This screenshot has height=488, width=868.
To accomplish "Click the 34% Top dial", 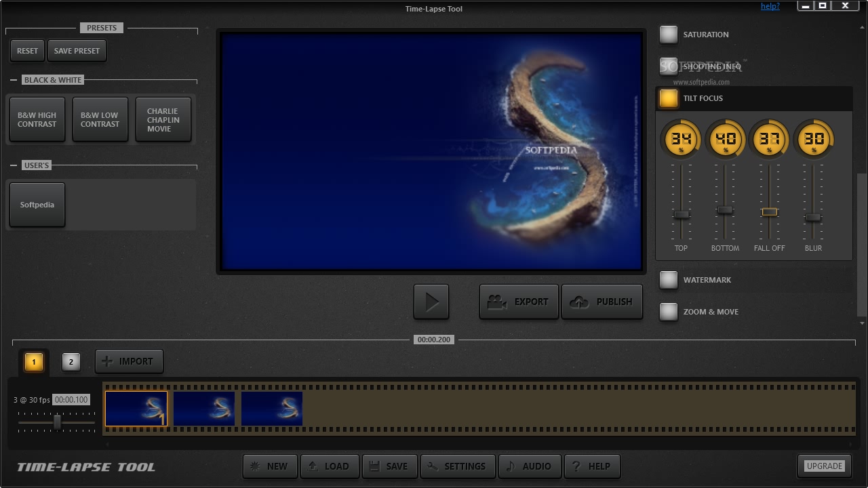I will [x=682, y=140].
